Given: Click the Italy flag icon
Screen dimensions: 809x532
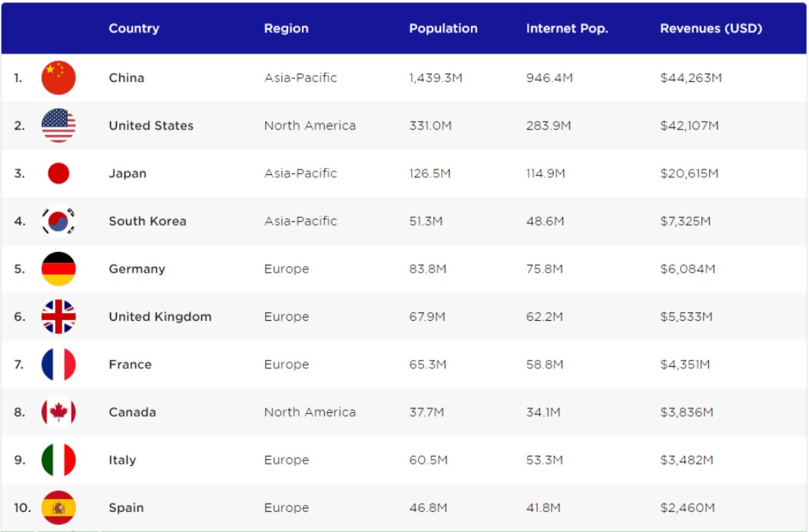Looking at the screenshot, I should click(x=58, y=460).
